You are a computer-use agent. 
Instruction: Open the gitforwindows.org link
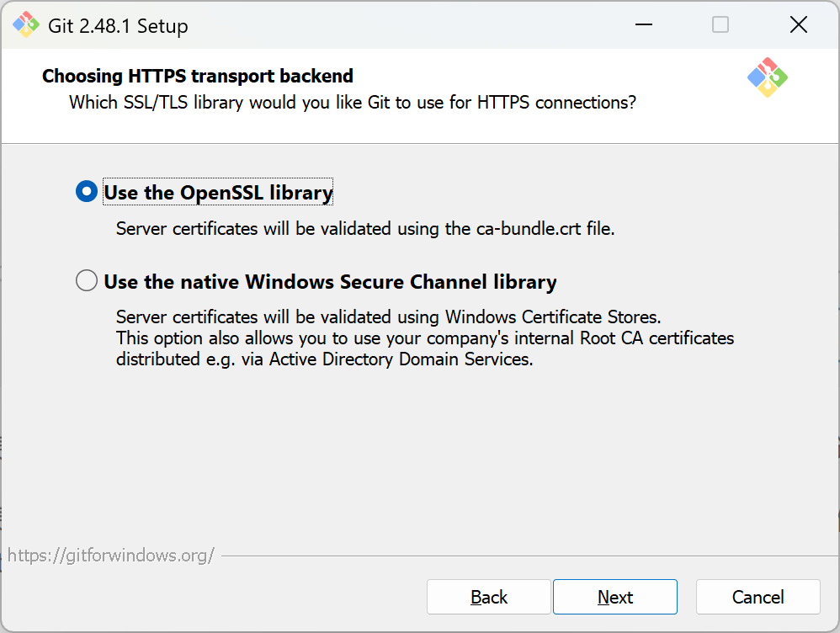click(111, 555)
